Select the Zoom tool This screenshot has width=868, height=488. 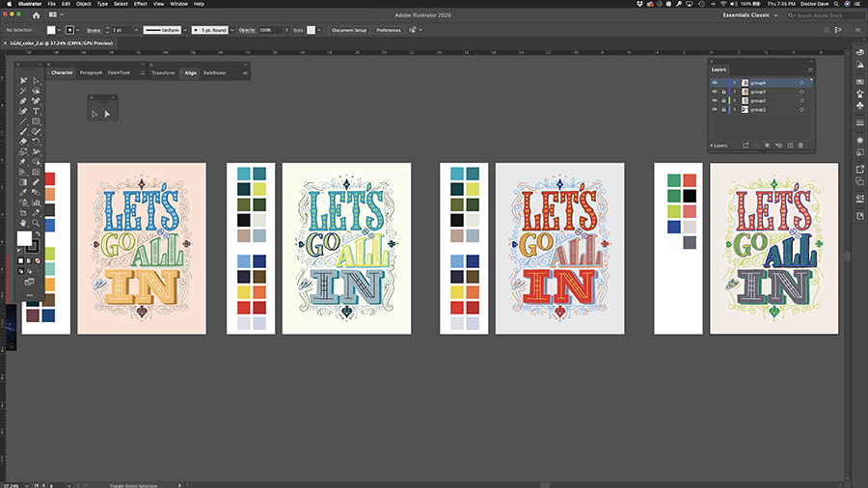tap(36, 223)
